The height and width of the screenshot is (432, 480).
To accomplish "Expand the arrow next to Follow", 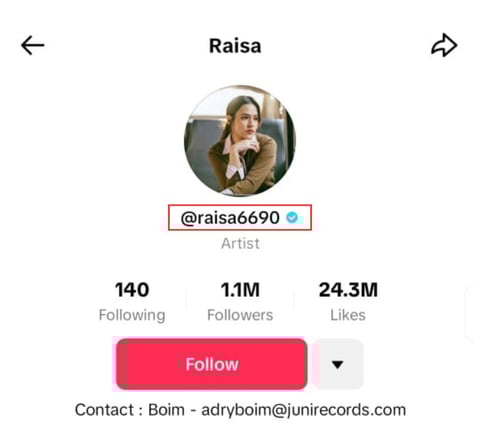I will point(338,364).
